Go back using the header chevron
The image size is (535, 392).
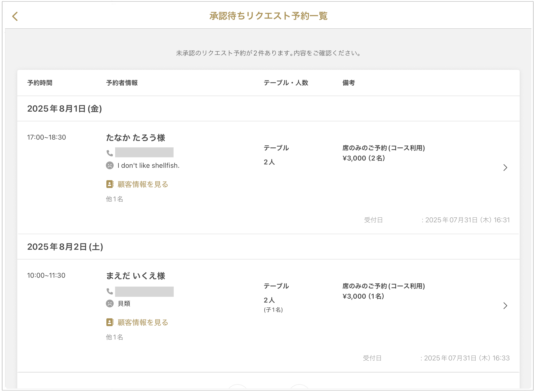[x=15, y=17]
